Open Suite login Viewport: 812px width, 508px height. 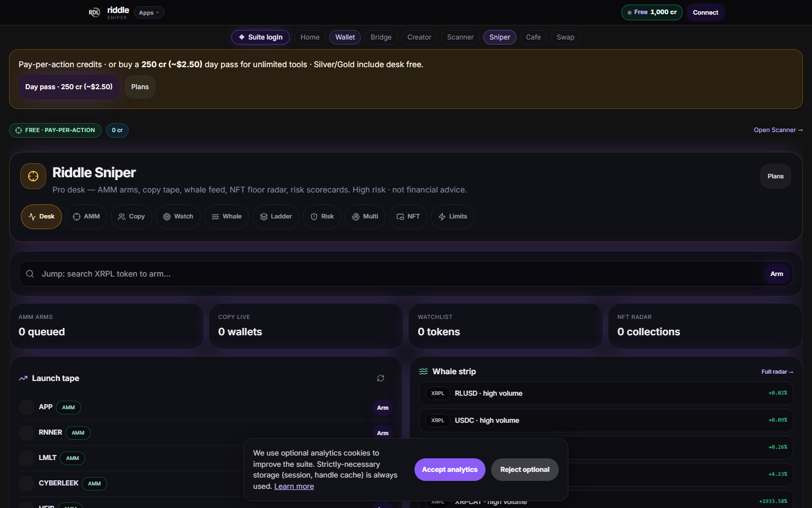click(x=261, y=37)
